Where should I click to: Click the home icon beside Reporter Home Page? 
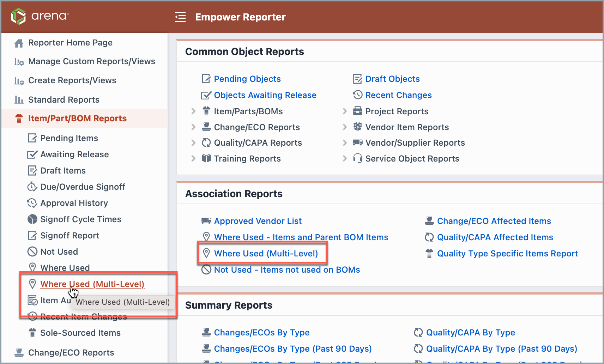[x=19, y=43]
